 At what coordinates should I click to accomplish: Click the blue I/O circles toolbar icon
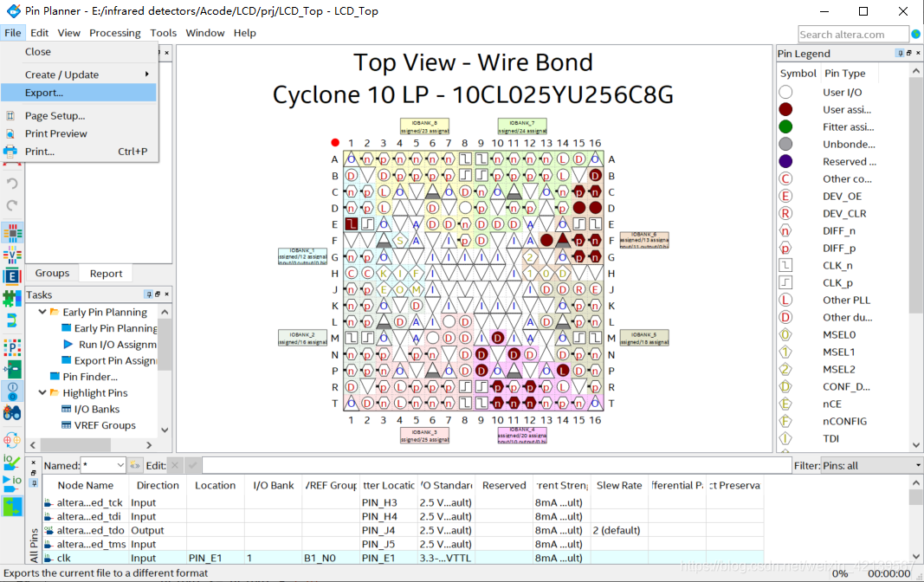[x=12, y=391]
